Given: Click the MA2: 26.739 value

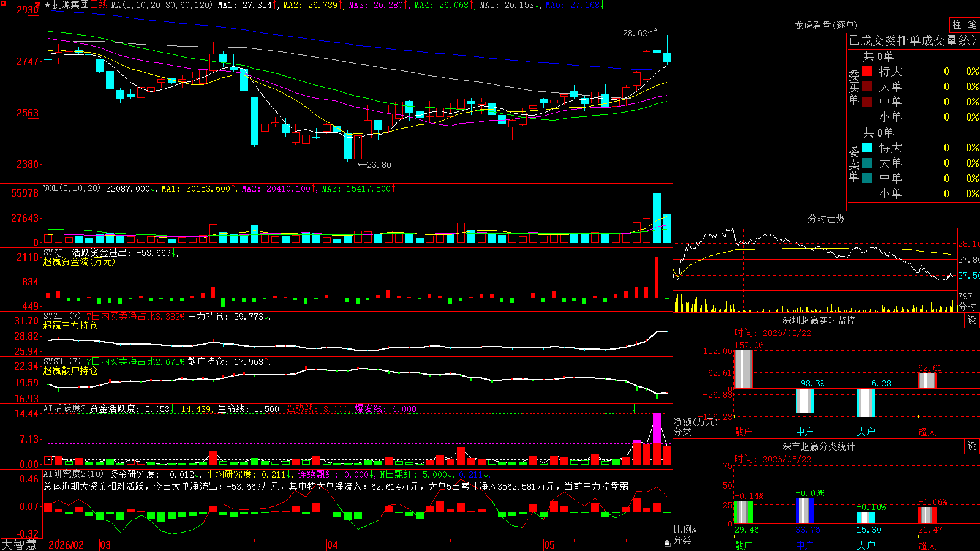Looking at the screenshot, I should (311, 5).
